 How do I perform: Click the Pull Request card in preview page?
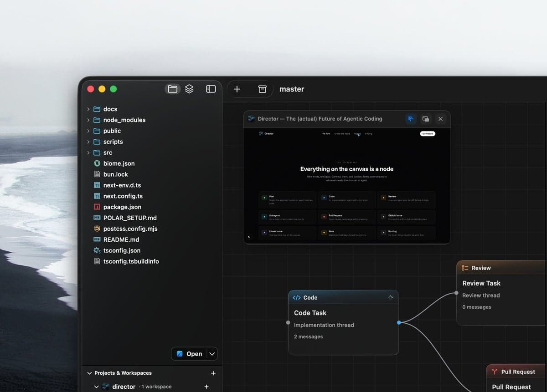(x=347, y=217)
